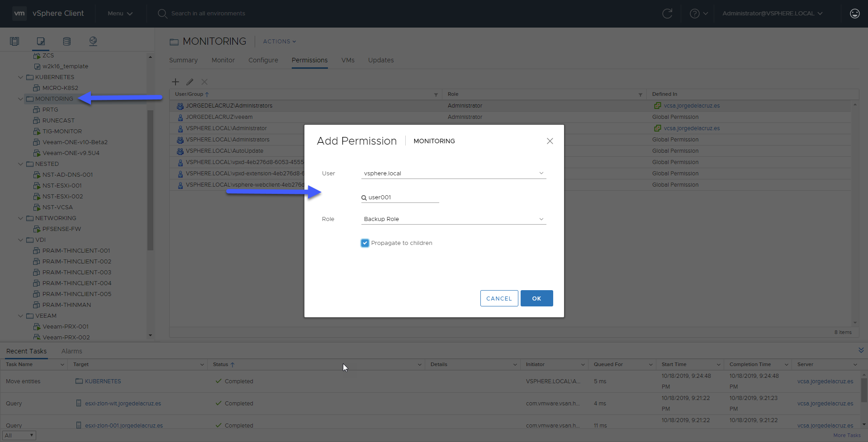Click the smiley feedback icon
Screen dimensions: 868x442
pos(855,14)
